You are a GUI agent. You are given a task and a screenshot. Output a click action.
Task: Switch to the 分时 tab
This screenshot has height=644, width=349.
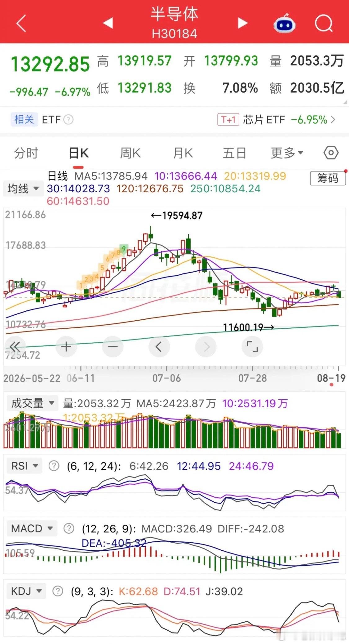(26, 153)
